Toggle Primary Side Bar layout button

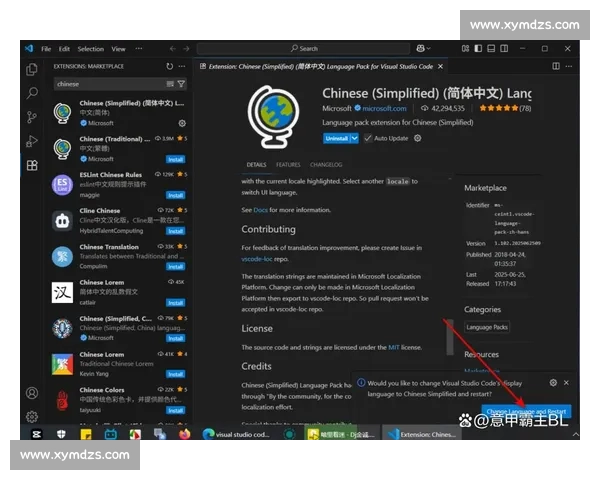478,49
